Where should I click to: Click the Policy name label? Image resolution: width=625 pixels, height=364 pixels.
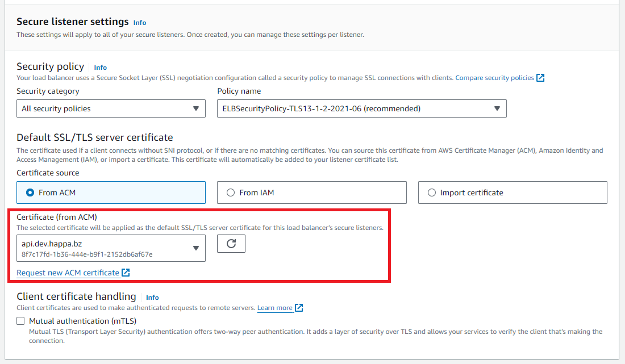click(239, 91)
